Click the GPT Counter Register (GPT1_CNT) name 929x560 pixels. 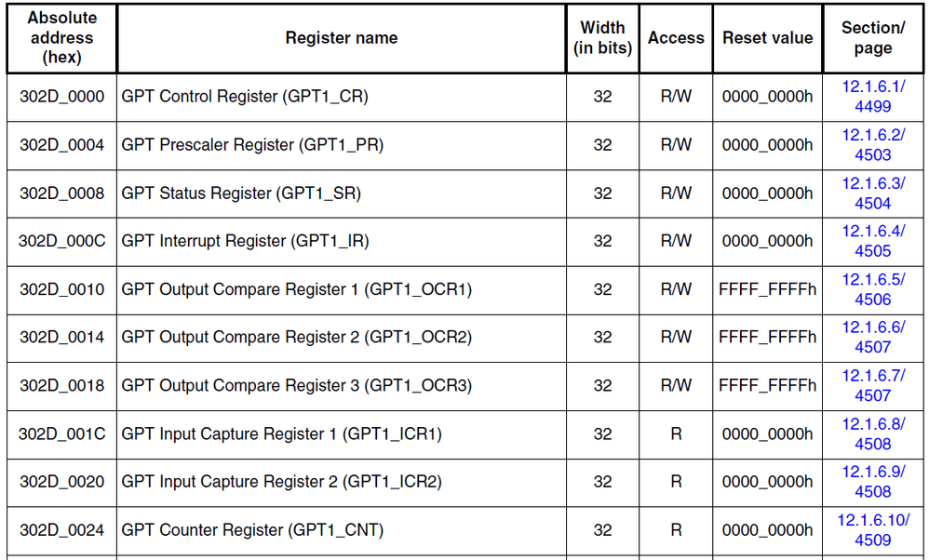(252, 530)
